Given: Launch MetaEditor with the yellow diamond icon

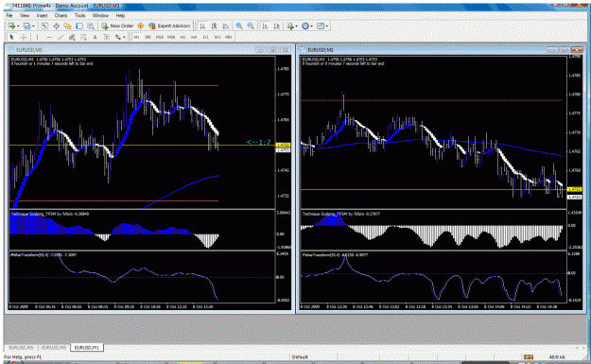Looking at the screenshot, I should pyautogui.click(x=140, y=26).
